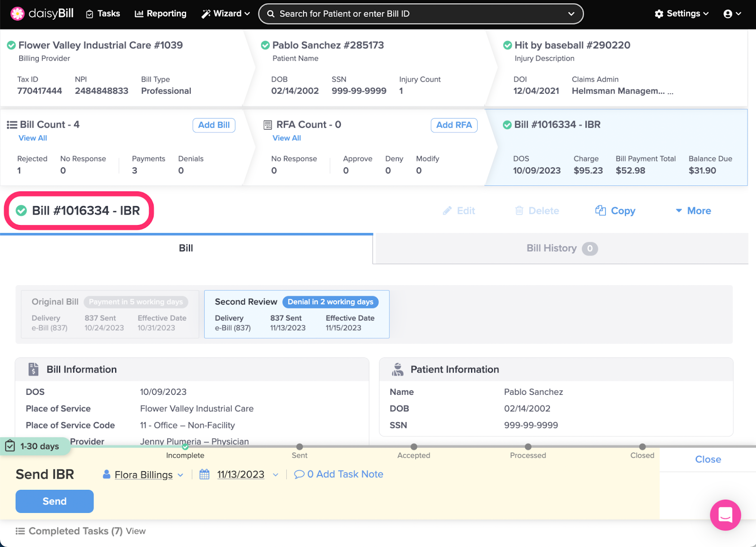The width and height of the screenshot is (756, 547).
Task: Open the Reporting menu
Action: point(161,14)
